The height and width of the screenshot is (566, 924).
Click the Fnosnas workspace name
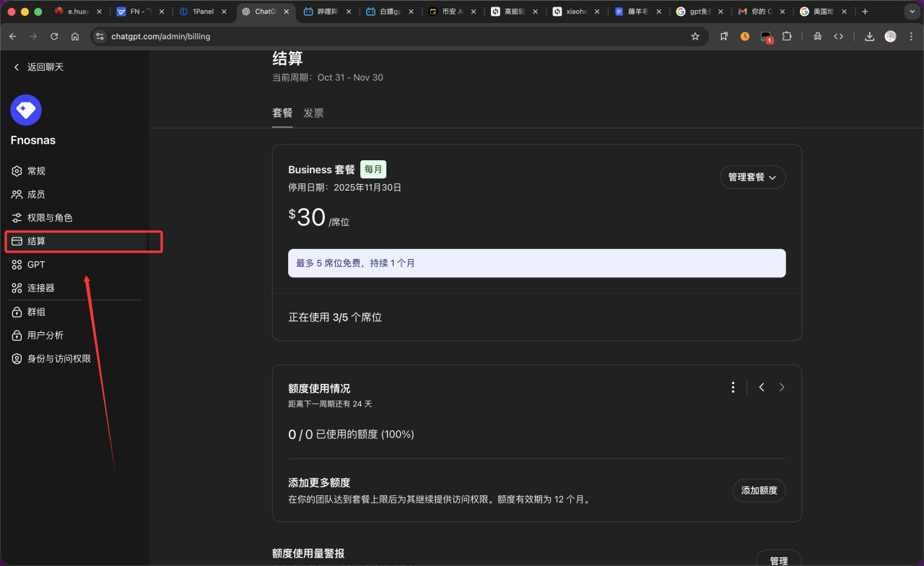(x=33, y=140)
